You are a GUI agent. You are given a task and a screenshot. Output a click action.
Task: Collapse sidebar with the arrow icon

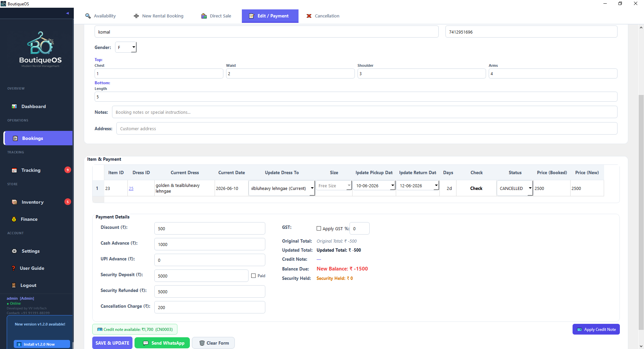pos(67,13)
